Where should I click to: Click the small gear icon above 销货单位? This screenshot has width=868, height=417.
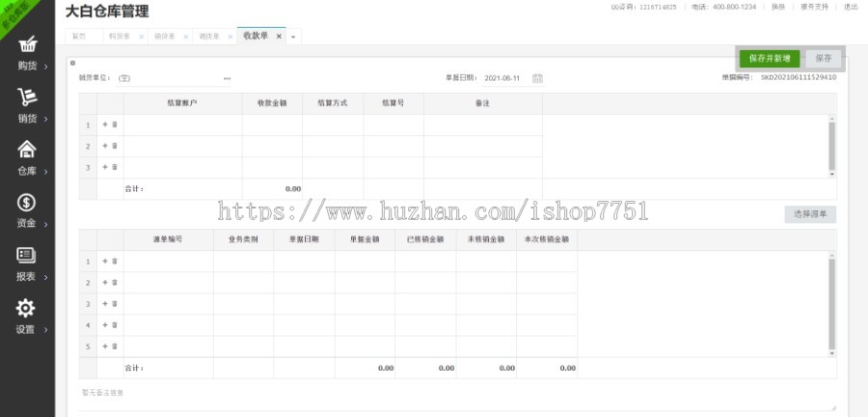click(73, 63)
